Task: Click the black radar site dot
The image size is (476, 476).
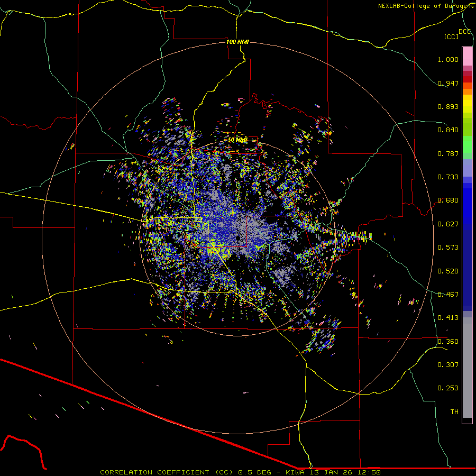Action: pos(238,238)
